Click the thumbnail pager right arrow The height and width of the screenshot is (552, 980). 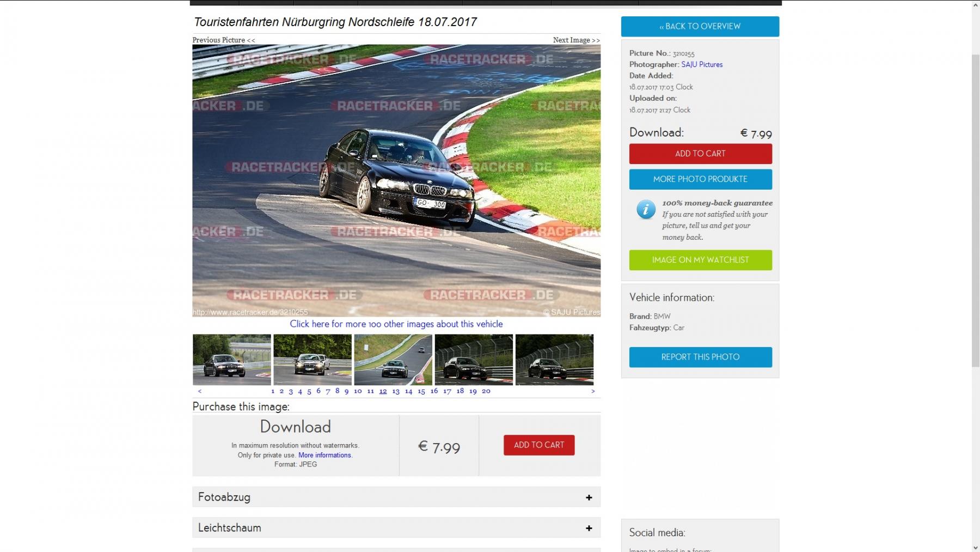click(x=593, y=391)
